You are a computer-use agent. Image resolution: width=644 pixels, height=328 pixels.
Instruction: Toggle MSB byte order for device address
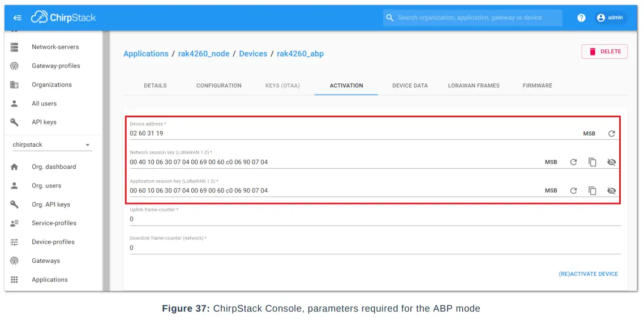pos(589,133)
